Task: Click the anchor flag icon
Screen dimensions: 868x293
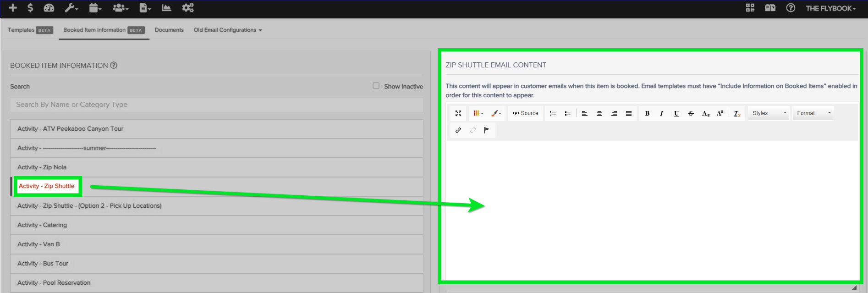Action: (x=487, y=130)
